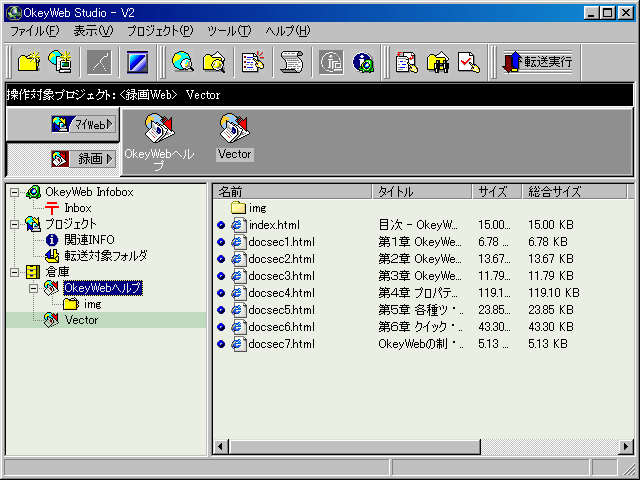Select the OkeyWebヘルプ project icon in gray panel

click(x=159, y=142)
